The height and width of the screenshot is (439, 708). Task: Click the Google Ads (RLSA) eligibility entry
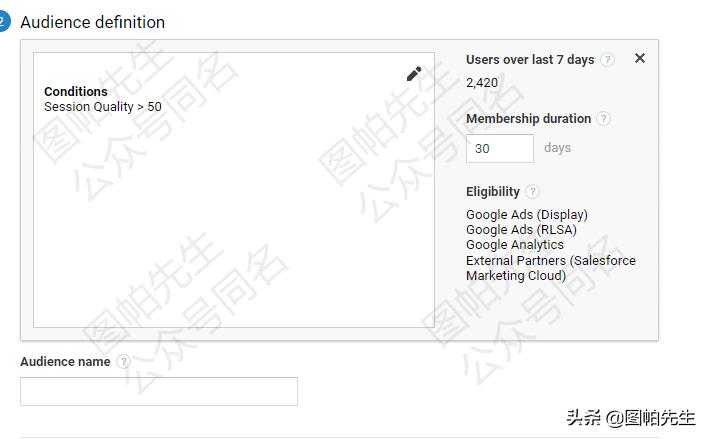pos(521,230)
